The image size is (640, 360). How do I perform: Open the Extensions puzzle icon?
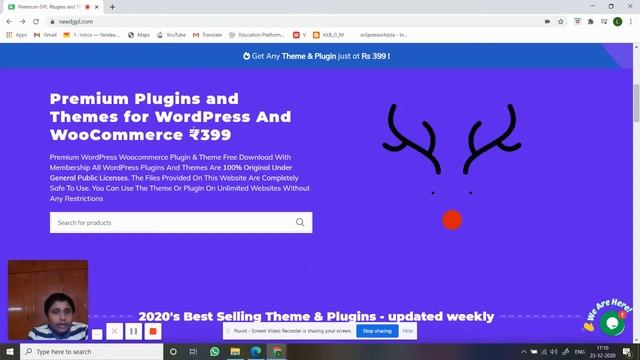click(591, 22)
